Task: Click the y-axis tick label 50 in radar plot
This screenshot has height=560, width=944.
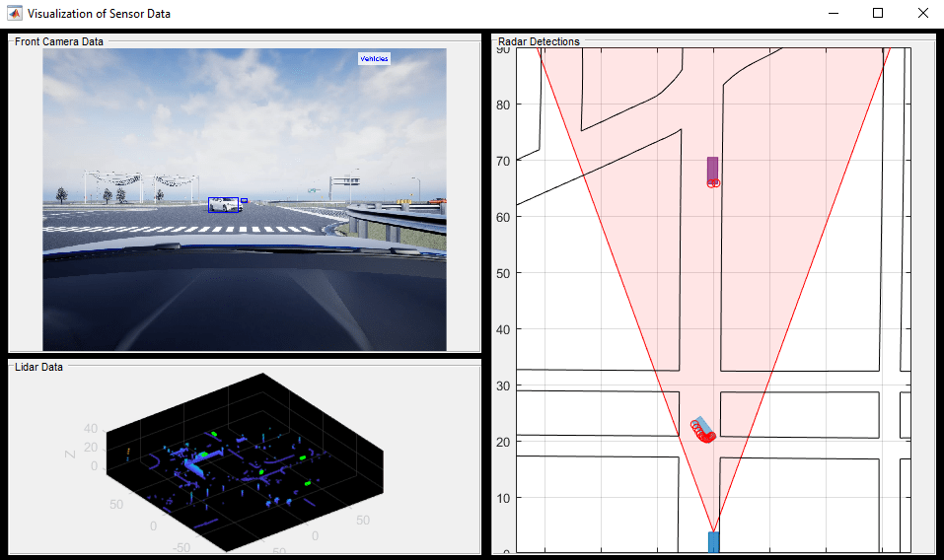Action: click(x=503, y=273)
